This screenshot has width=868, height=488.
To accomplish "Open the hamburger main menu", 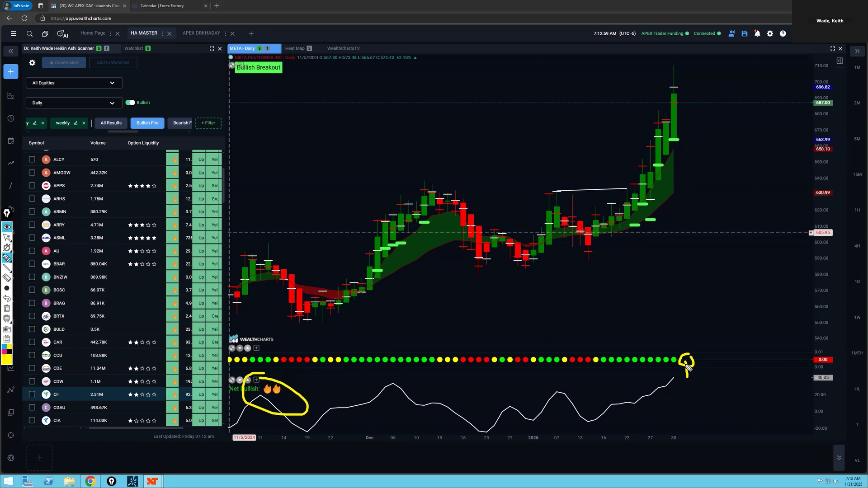I will 14,33.
